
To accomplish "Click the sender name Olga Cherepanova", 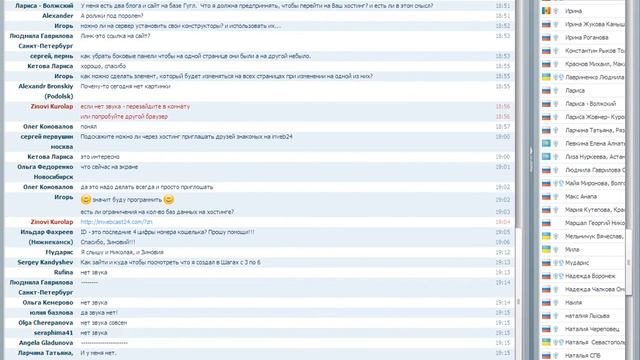I will point(46,323).
